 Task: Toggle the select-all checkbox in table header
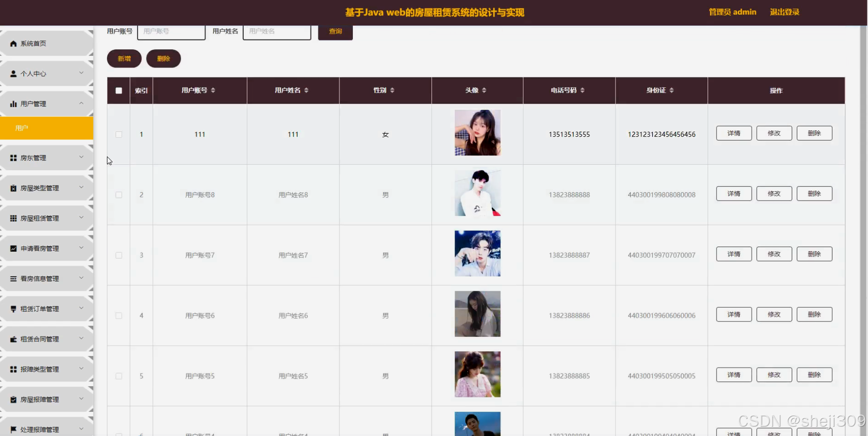tap(118, 90)
